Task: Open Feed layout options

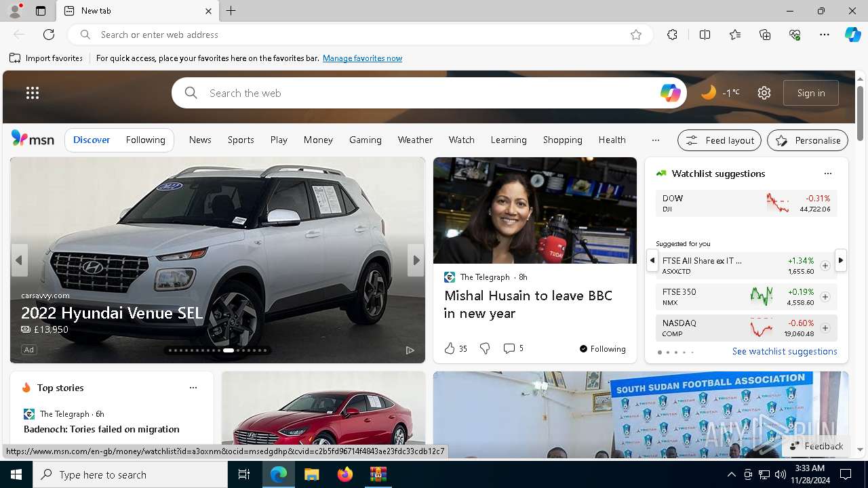Action: pos(719,140)
